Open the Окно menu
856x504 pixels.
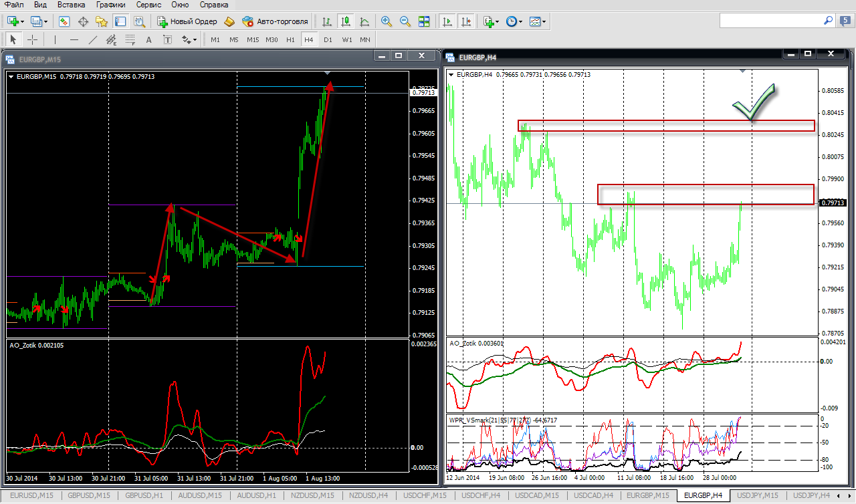point(180,5)
